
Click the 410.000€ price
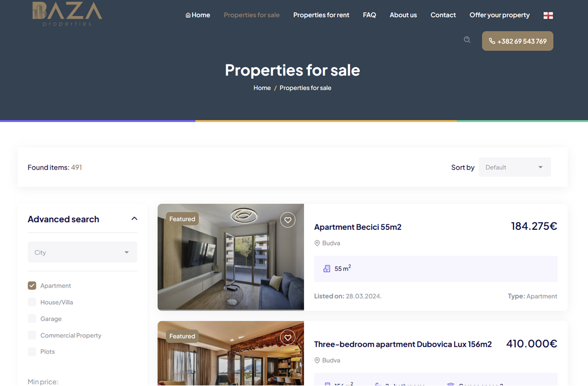[x=532, y=343]
